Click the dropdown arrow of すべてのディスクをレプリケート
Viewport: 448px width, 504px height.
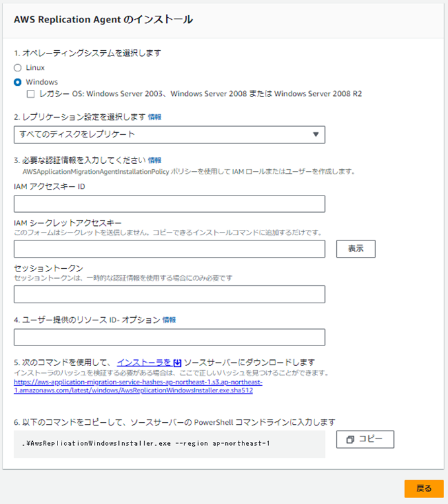click(x=316, y=134)
